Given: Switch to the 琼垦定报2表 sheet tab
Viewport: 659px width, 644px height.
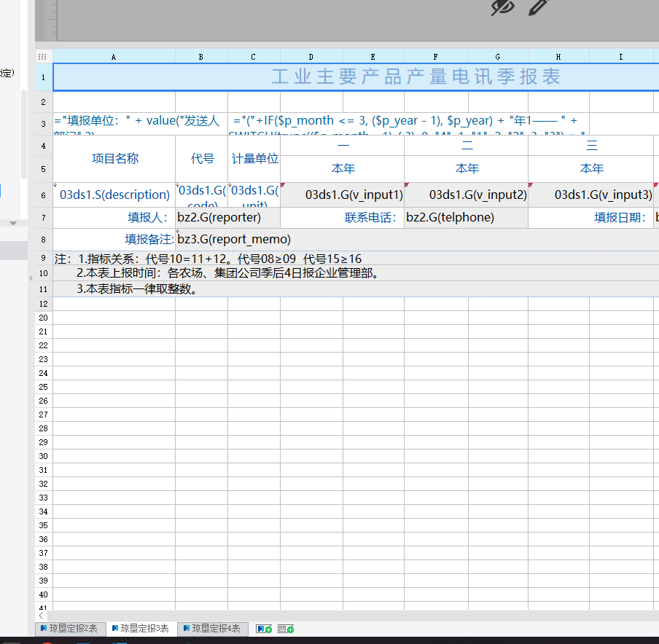Looking at the screenshot, I should 69,629.
